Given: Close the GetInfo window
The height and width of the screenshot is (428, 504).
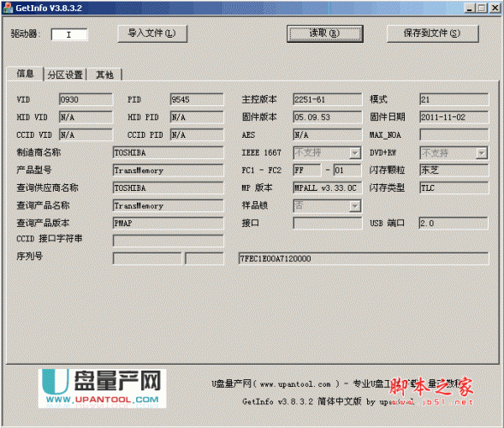Looking at the screenshot, I should [x=495, y=8].
